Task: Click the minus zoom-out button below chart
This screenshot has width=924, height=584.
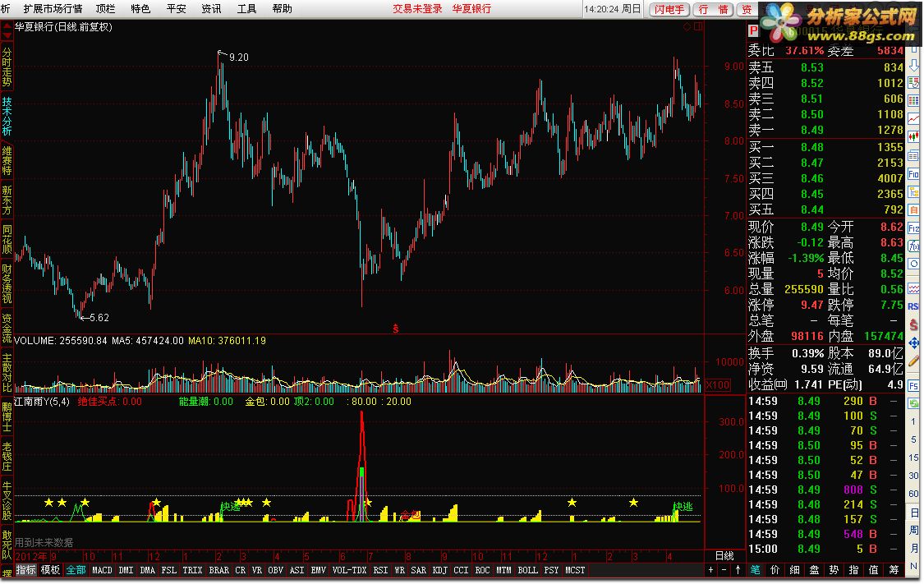Action: (724, 570)
